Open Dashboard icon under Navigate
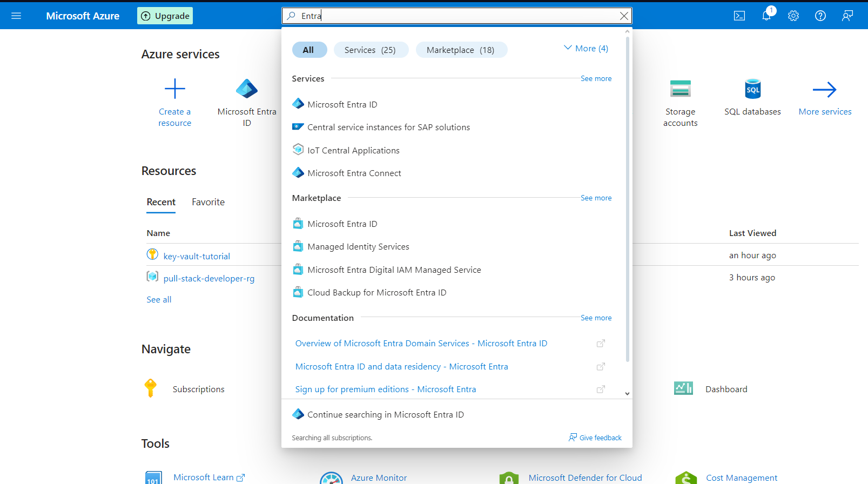This screenshot has height=484, width=868. [x=683, y=388]
